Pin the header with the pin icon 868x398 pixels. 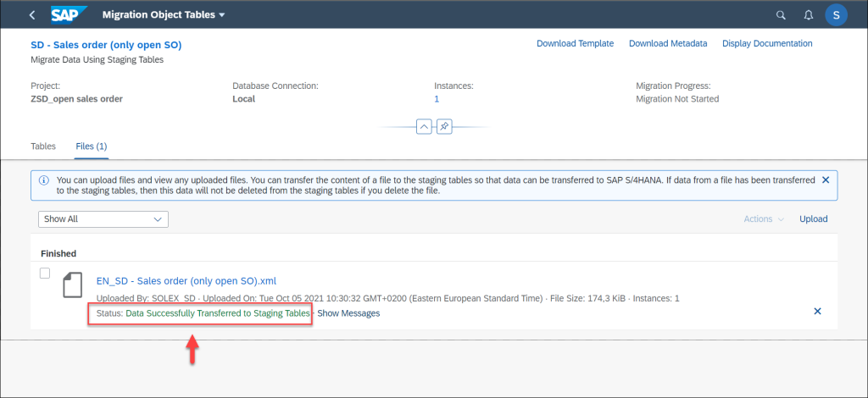[444, 126]
